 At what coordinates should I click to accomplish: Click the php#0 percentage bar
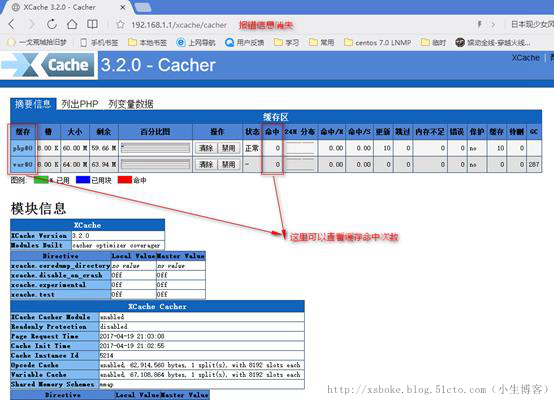point(155,148)
